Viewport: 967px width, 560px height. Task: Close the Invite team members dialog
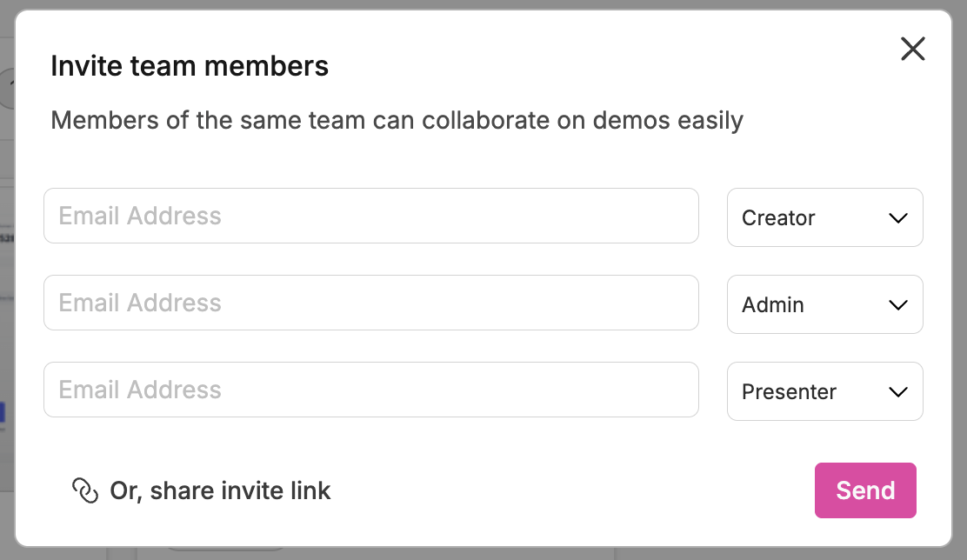[x=912, y=49]
